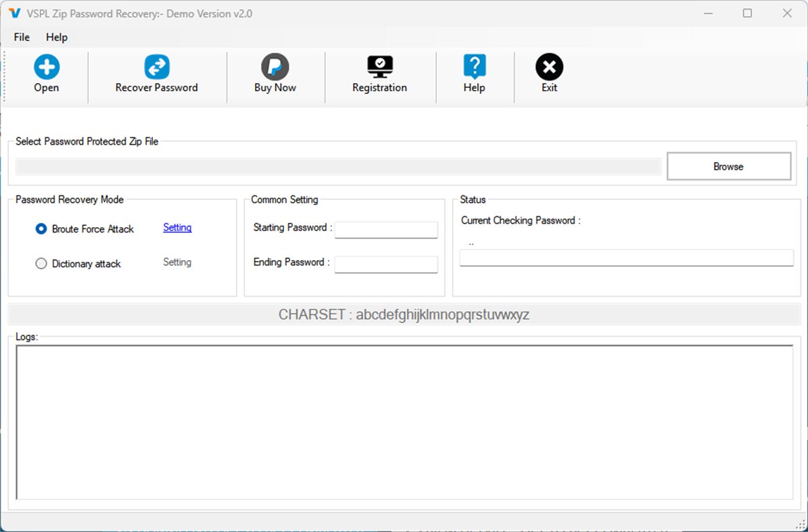Open the Buy Now PayPal icon
The width and height of the screenshot is (808, 532).
click(275, 67)
